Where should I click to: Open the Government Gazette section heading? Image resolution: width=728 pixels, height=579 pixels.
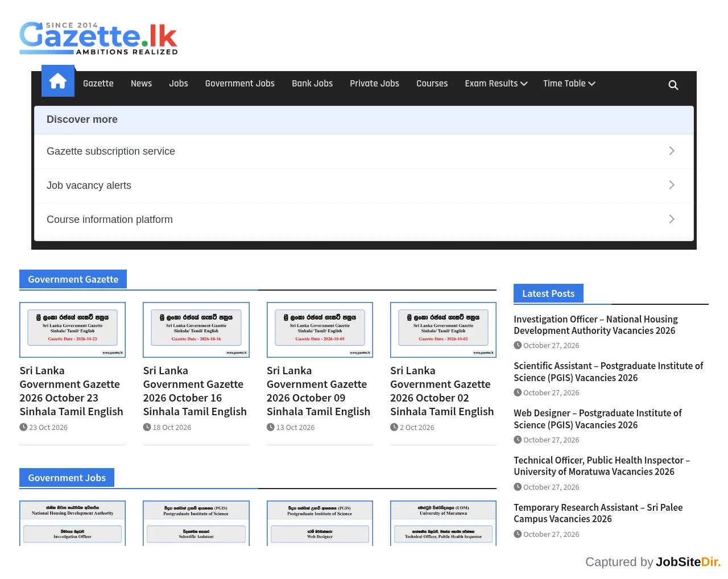click(73, 279)
